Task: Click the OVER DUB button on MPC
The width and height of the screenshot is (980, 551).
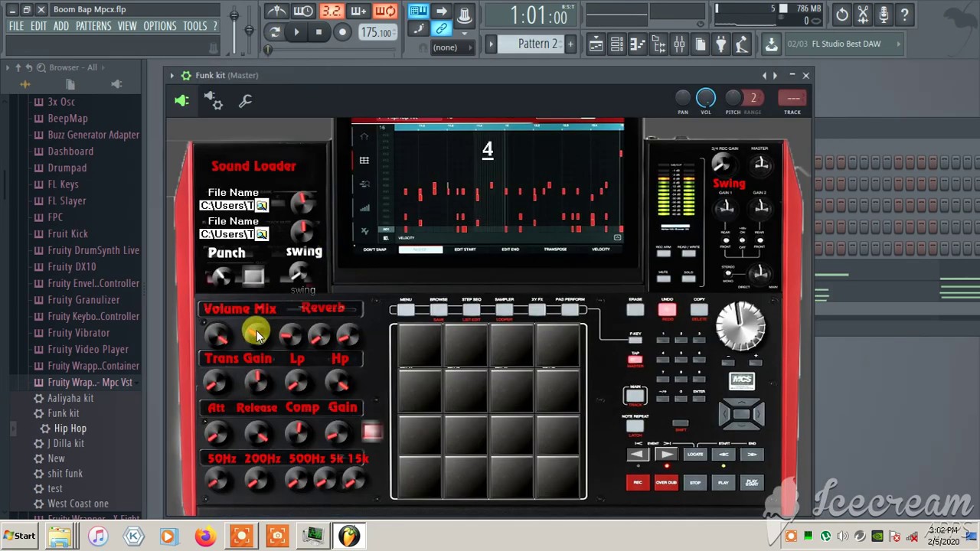Action: pos(666,482)
